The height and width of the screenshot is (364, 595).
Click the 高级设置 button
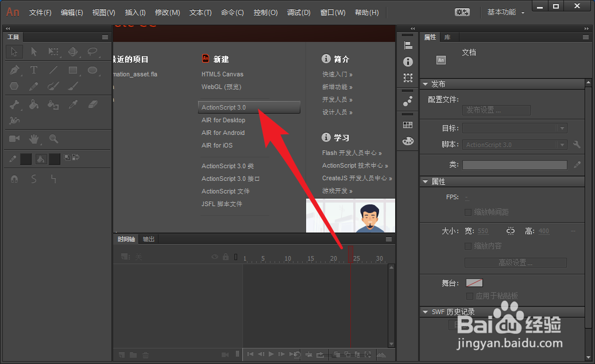pos(516,262)
